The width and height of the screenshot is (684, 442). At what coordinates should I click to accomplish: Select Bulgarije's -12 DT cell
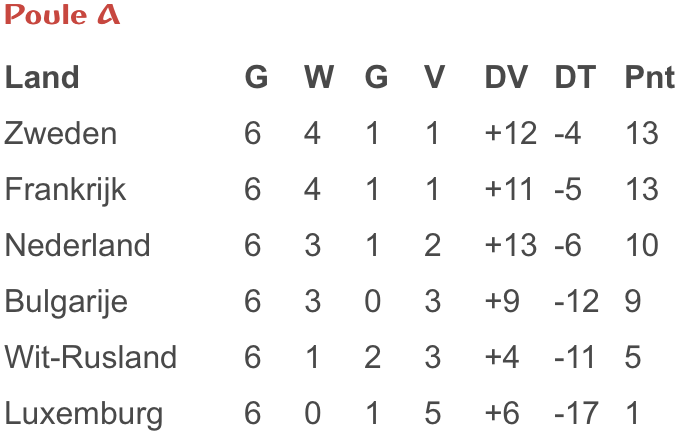[x=577, y=301]
